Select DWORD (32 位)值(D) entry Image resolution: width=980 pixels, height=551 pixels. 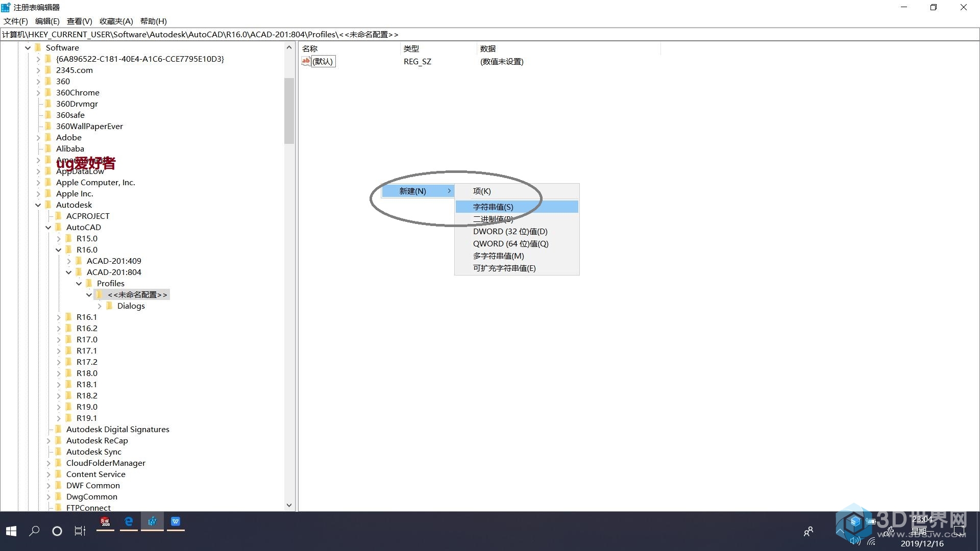pyautogui.click(x=517, y=231)
